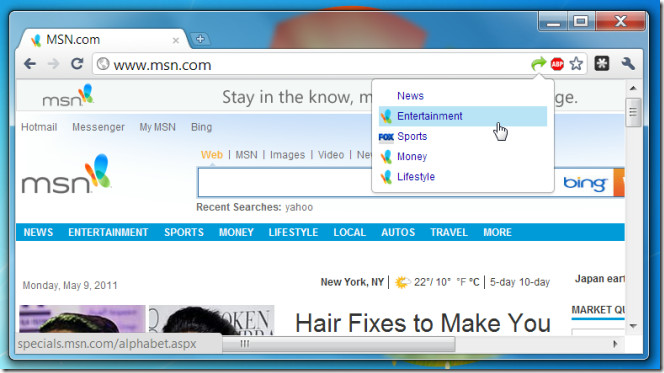Open the AdBlock Plus ABP icon
The image size is (664, 373).
pos(557,64)
